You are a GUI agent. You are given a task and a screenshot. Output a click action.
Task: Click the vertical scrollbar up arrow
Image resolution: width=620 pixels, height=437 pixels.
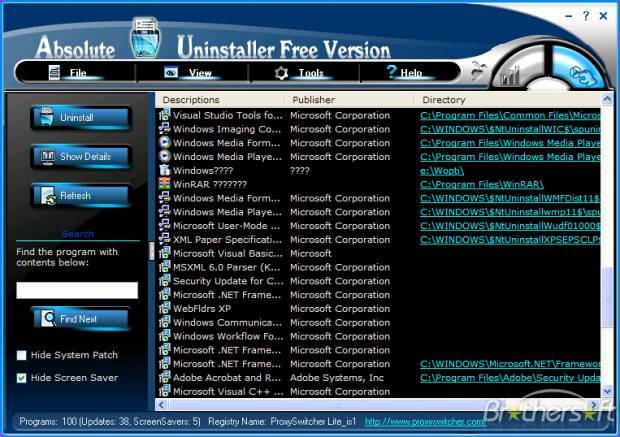click(x=607, y=98)
